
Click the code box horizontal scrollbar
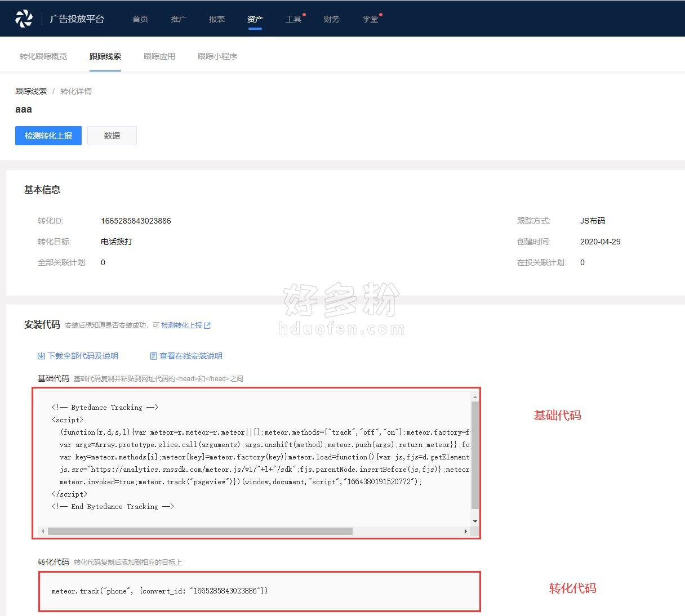point(201,531)
